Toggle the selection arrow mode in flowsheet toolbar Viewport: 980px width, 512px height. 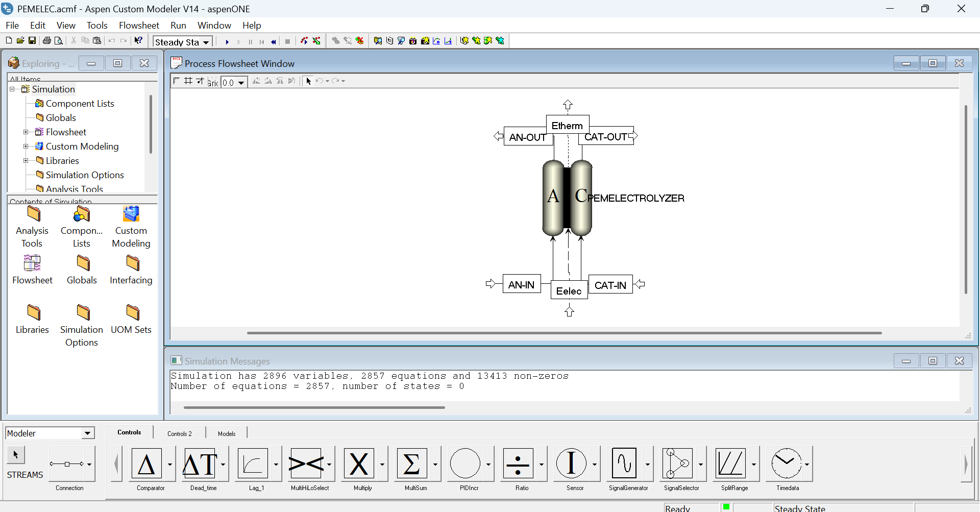[x=308, y=81]
